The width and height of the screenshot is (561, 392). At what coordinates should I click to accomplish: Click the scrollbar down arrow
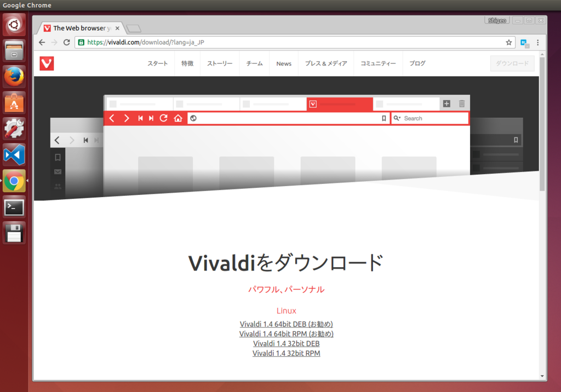pos(542,376)
